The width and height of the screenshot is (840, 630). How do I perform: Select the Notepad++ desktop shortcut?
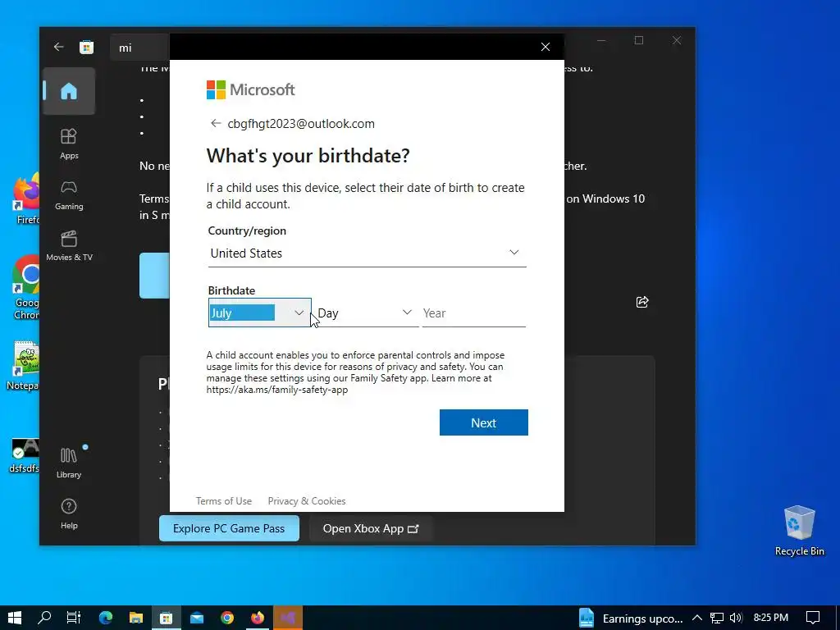tap(22, 366)
